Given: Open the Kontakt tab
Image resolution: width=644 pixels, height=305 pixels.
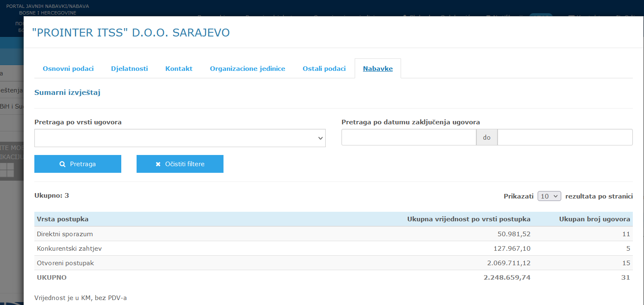Looking at the screenshot, I should (x=179, y=68).
